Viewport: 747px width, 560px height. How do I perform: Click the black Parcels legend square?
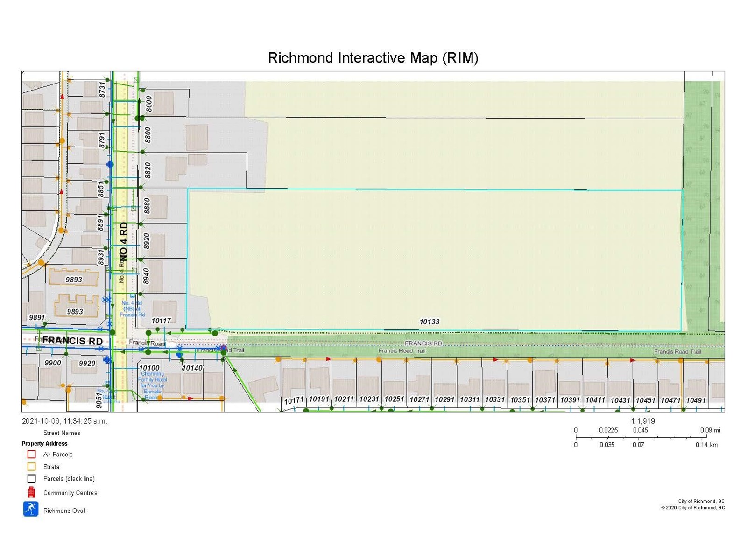click(31, 478)
